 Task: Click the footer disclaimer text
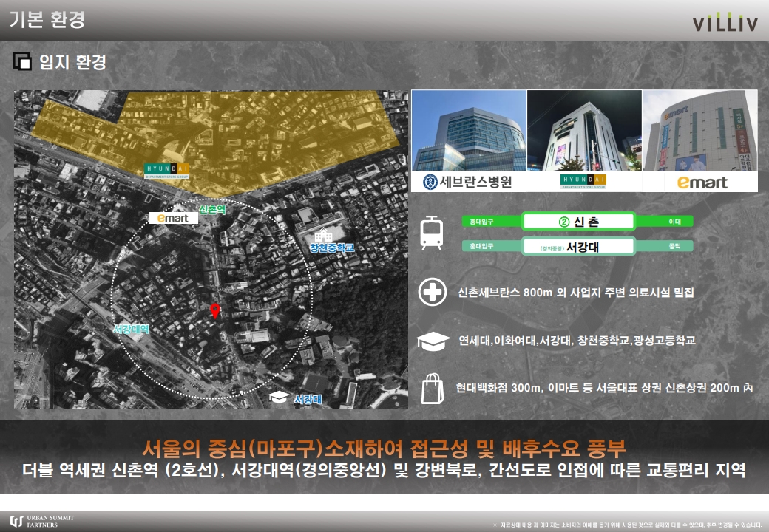(627, 524)
